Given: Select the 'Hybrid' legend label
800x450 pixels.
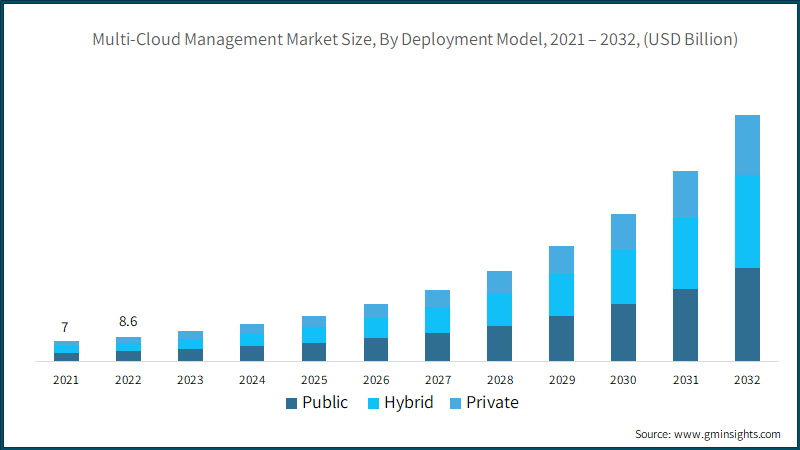Looking at the screenshot, I should click(x=409, y=403).
